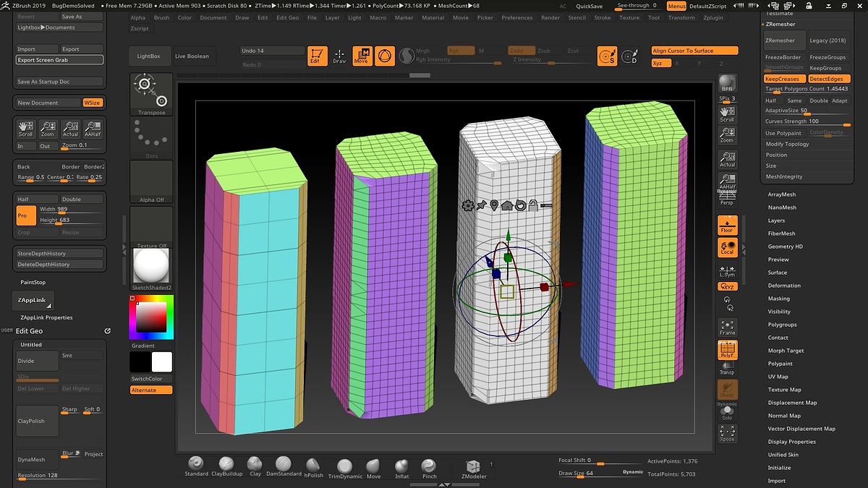Open the Preferences menu

click(517, 17)
